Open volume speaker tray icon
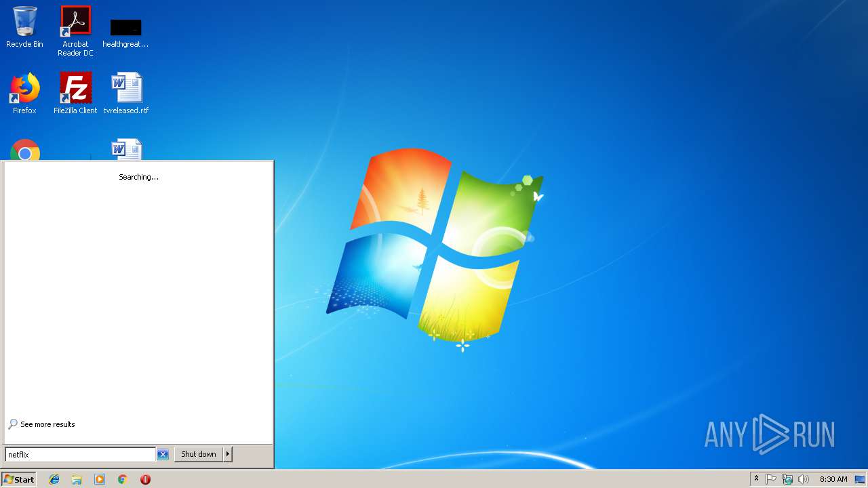The image size is (868, 488). click(804, 479)
